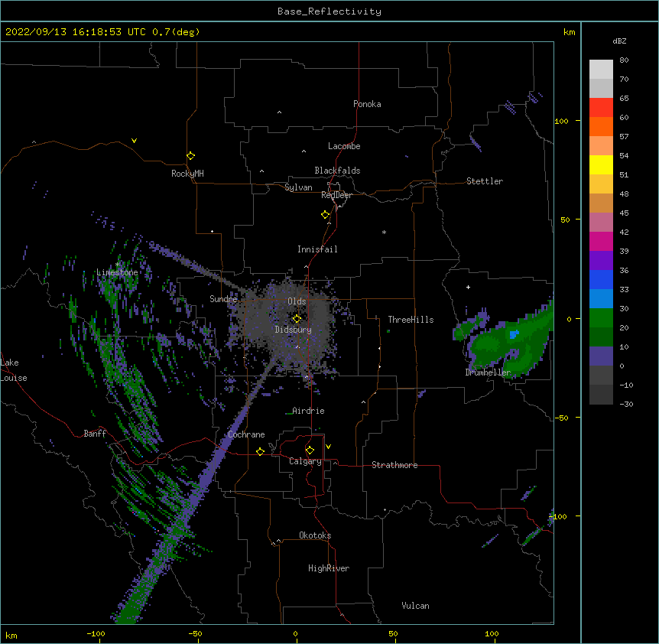Image resolution: width=659 pixels, height=644 pixels.
Task: Click the Banff town label
Action: tap(95, 434)
